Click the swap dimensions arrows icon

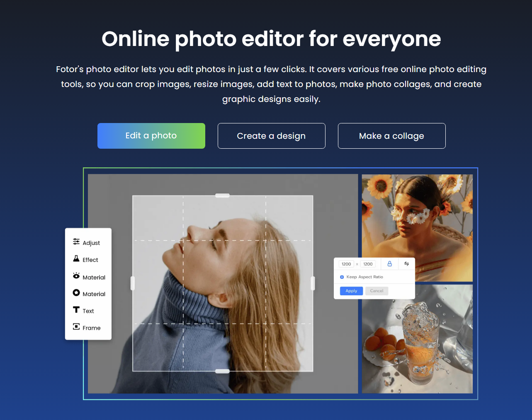coord(407,264)
